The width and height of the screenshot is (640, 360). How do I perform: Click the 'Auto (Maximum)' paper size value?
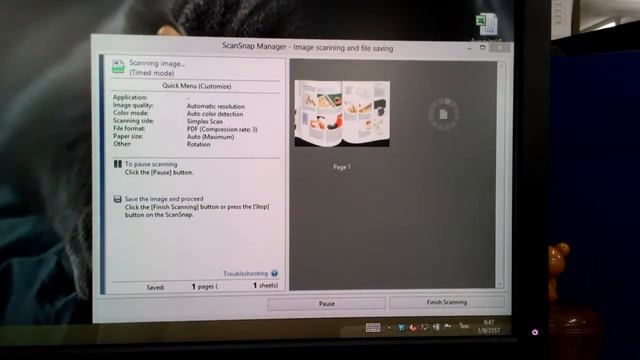tap(210, 137)
